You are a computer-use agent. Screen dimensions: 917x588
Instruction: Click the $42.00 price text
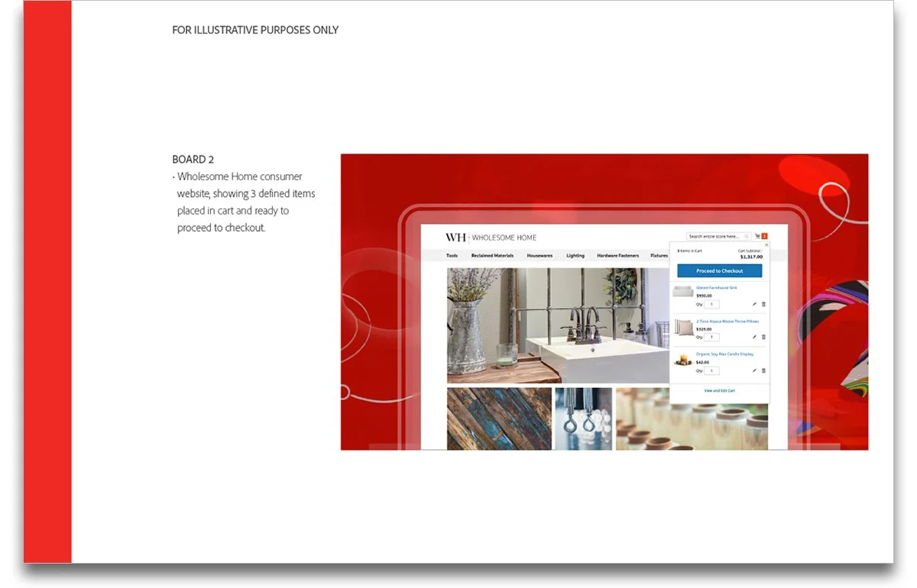point(702,362)
